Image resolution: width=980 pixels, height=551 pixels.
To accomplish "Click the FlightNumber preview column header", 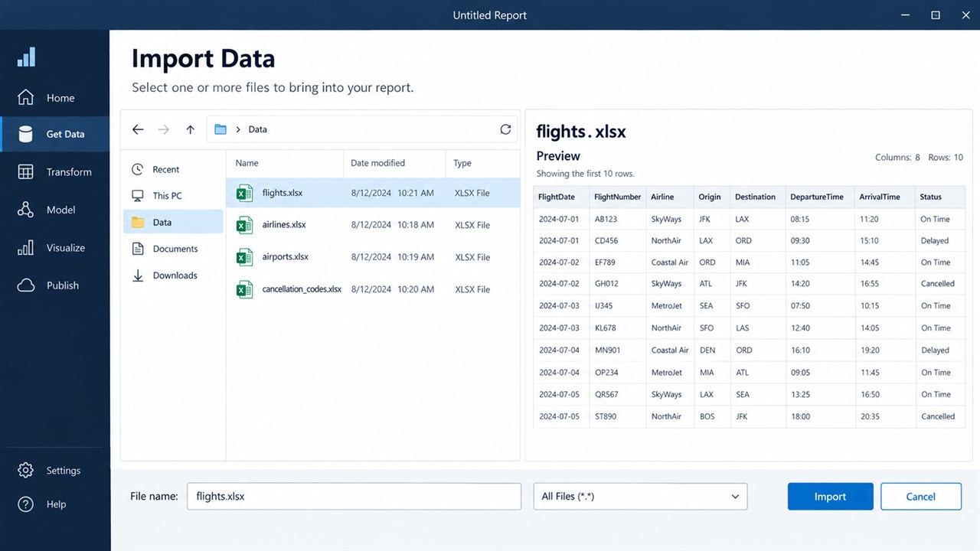I will [x=618, y=197].
